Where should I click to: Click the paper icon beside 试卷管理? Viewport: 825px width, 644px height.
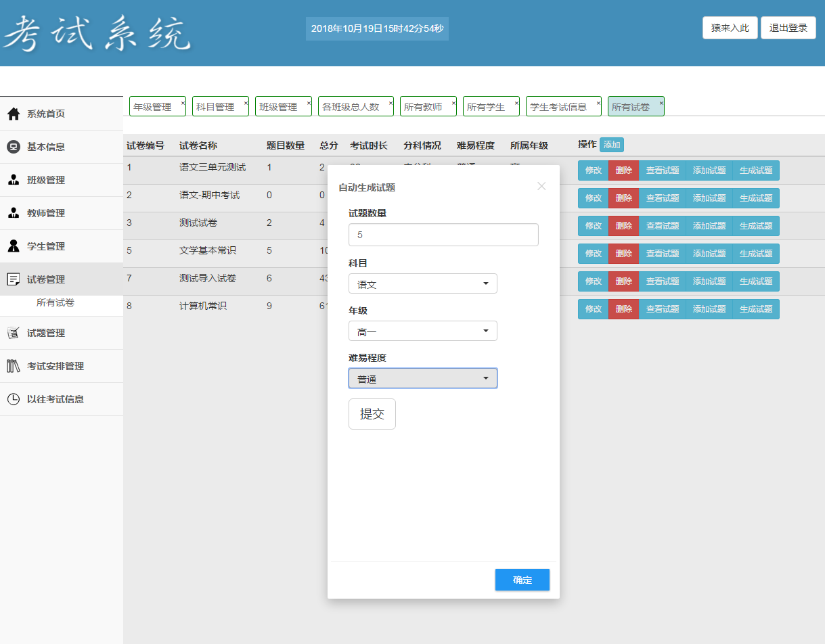pos(14,279)
